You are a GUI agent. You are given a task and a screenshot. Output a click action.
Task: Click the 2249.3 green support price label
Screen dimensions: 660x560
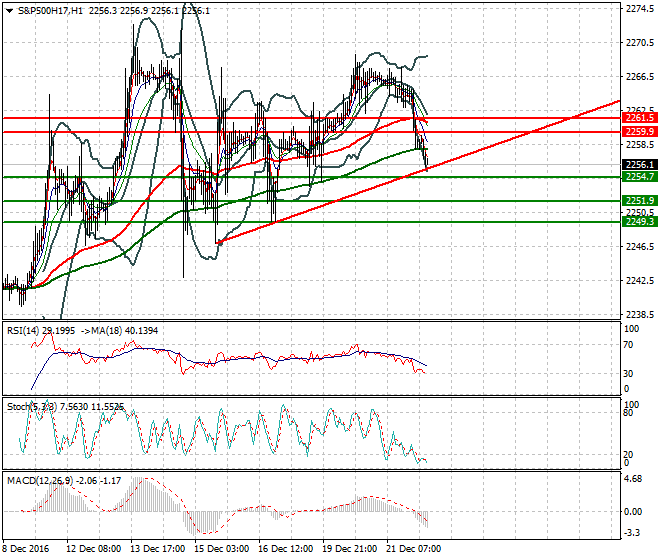(639, 221)
